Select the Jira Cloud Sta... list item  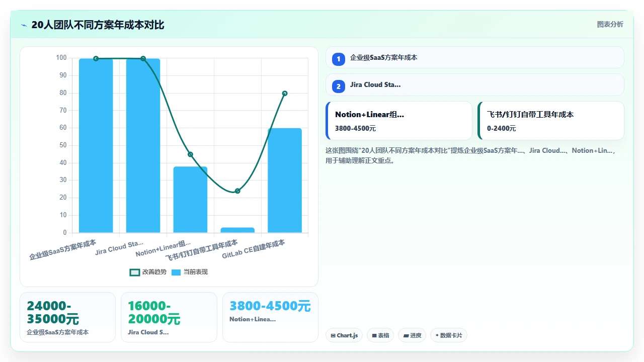[x=475, y=84]
